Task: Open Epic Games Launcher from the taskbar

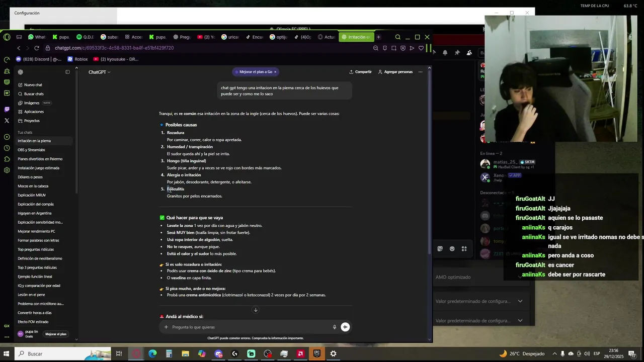Action: (x=317, y=353)
